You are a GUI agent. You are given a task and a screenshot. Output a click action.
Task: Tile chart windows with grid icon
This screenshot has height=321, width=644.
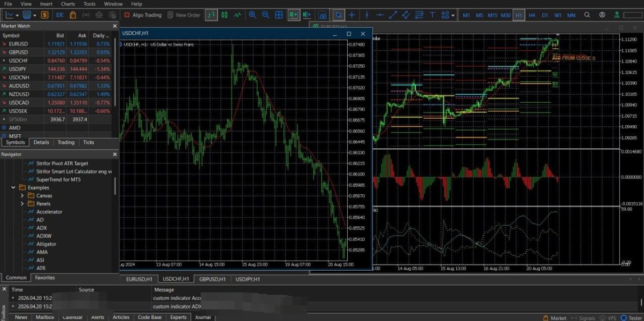pos(279,15)
